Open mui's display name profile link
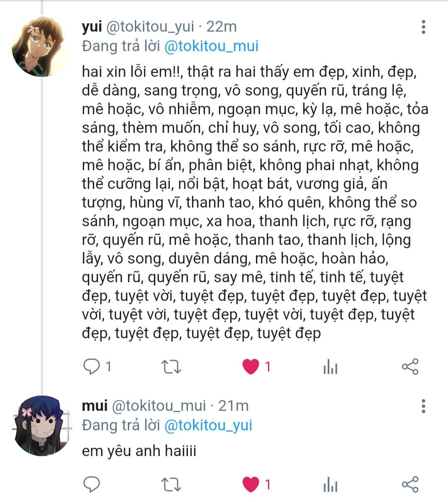448x502 pixels. [95, 406]
